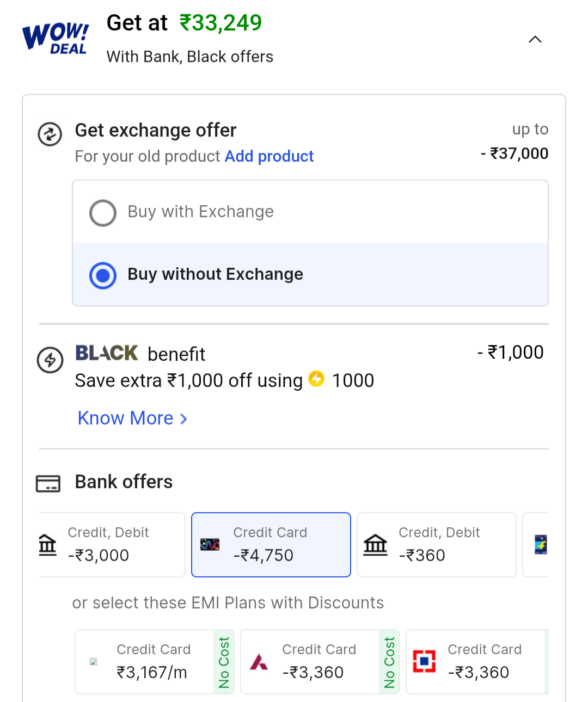Open the Know More link
The height and width of the screenshot is (702, 588).
[126, 418]
